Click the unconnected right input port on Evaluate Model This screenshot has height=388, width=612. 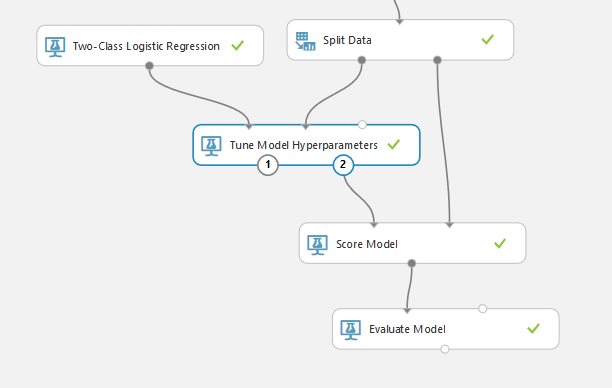(x=482, y=309)
